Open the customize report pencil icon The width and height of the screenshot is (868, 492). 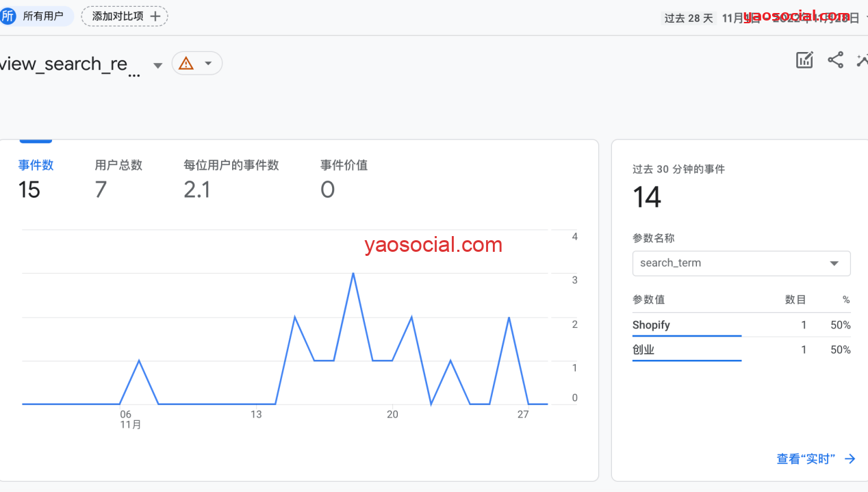(x=804, y=60)
